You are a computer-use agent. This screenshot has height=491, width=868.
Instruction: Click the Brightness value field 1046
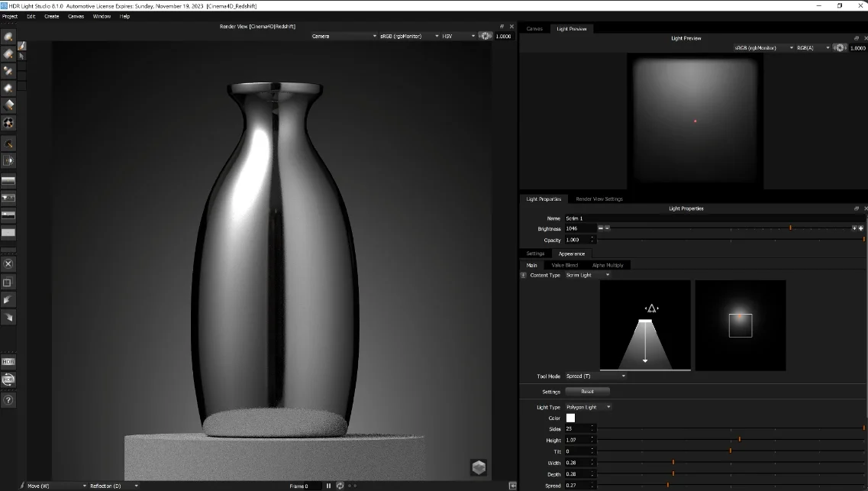[x=579, y=228]
